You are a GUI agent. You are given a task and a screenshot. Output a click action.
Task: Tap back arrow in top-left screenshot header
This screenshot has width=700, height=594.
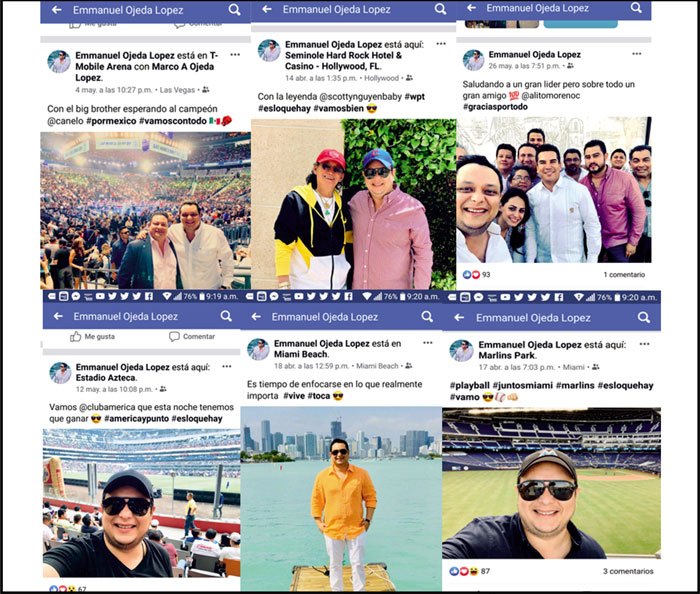(57, 10)
